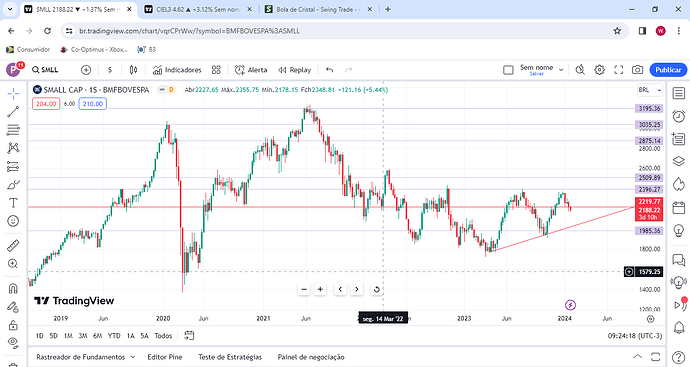
Task: Open hotlists flame icon
Action: click(679, 184)
